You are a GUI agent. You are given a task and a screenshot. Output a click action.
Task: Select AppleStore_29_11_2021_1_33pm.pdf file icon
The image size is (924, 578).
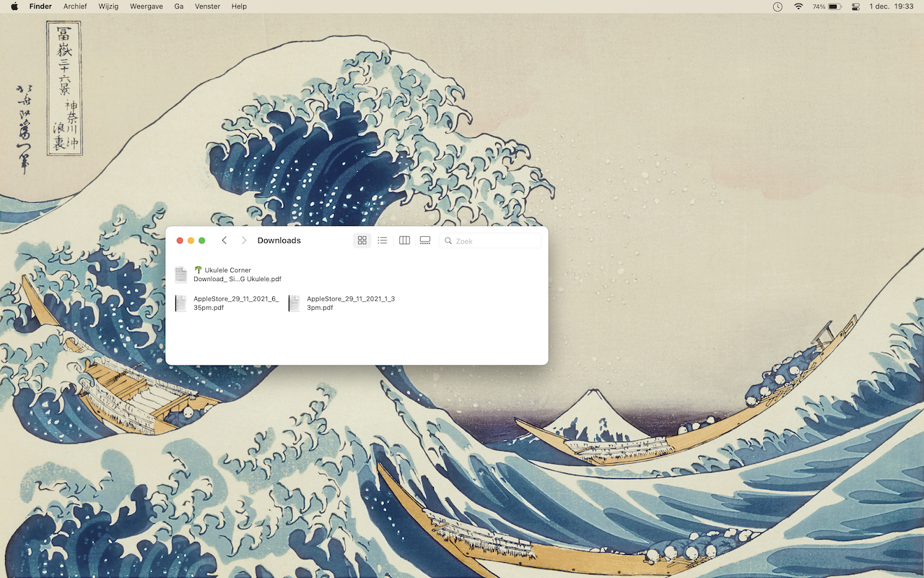(x=294, y=303)
